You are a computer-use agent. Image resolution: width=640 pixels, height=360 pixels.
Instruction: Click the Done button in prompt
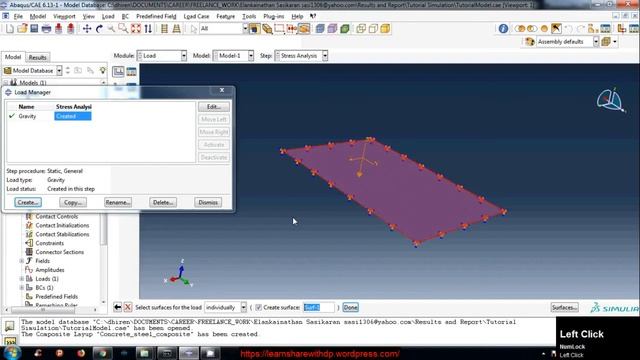(x=350, y=307)
